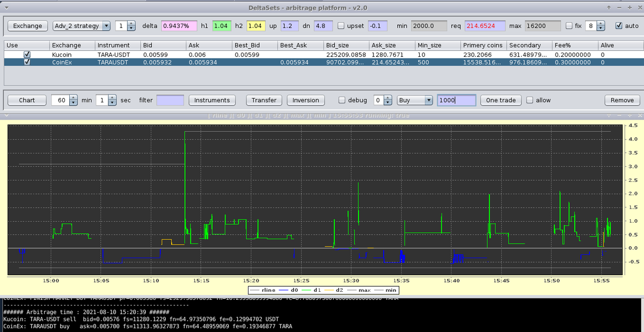Screen dimensions: 644x332
Task: Click the fix stepper showing 8
Action: 595,26
